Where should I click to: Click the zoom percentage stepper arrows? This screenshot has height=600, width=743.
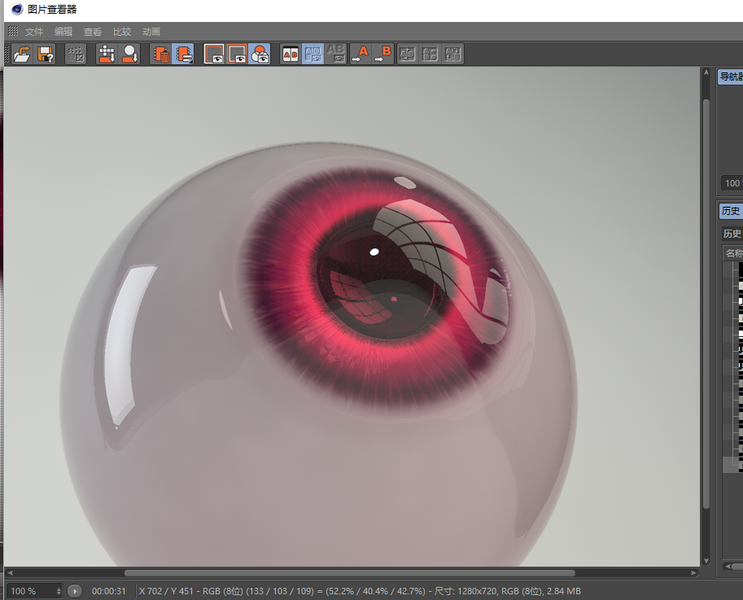[59, 591]
